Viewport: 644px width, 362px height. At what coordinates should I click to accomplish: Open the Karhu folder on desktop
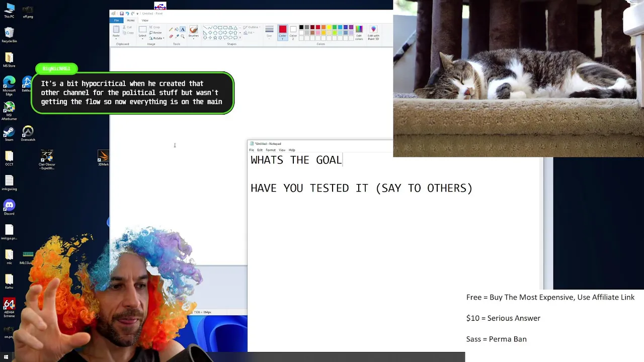tap(9, 281)
